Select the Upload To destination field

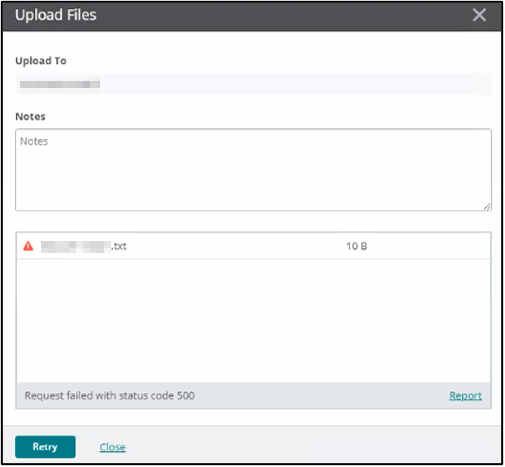click(253, 84)
